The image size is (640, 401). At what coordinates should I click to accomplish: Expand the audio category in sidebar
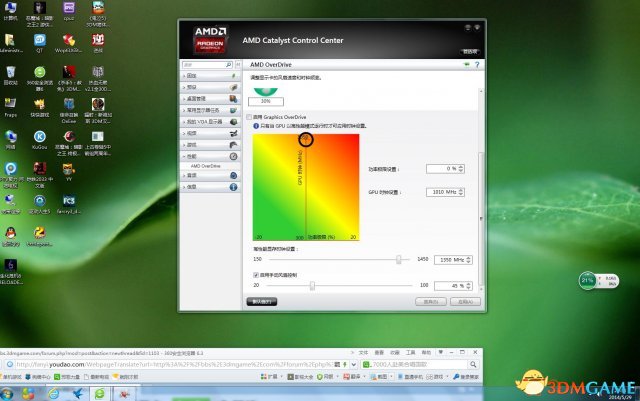(x=210, y=175)
